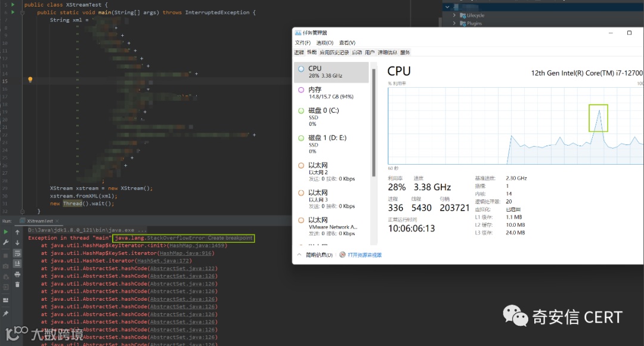Click the java.exe command line text
This screenshot has width=644, height=346.
(87, 230)
